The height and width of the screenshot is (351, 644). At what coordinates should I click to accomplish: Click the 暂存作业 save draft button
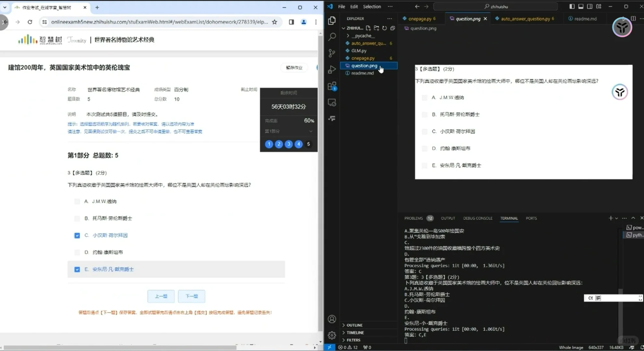[x=294, y=67]
